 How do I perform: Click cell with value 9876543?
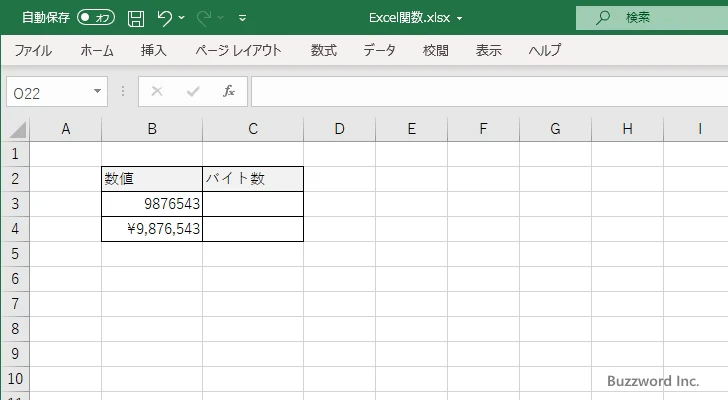click(x=152, y=204)
